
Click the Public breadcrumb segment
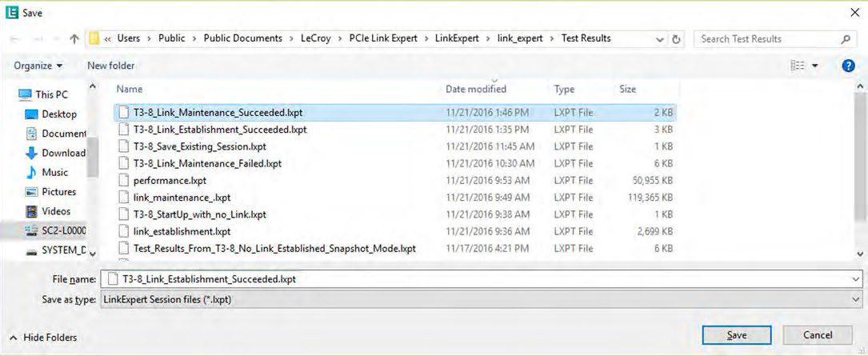click(x=172, y=38)
